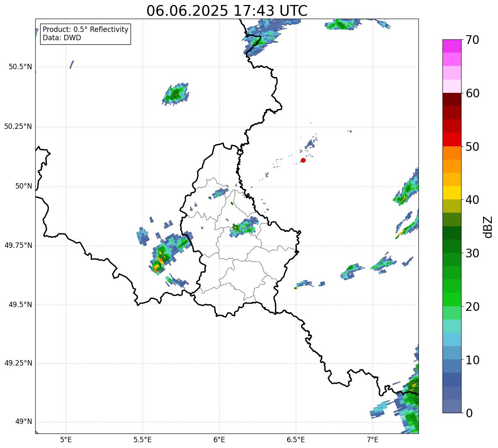The width and height of the screenshot is (498, 448).
Task: Click the '70' colorbar tick label
Action: click(472, 40)
